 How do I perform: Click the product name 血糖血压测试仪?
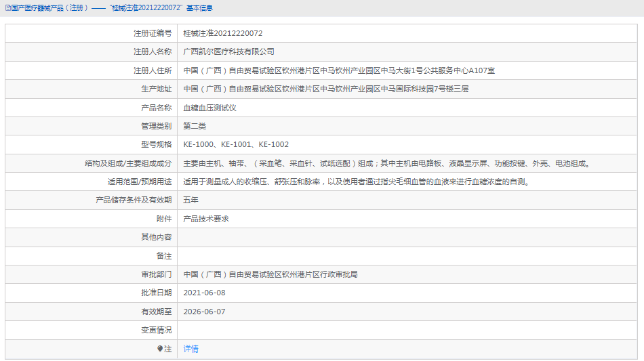209,108
